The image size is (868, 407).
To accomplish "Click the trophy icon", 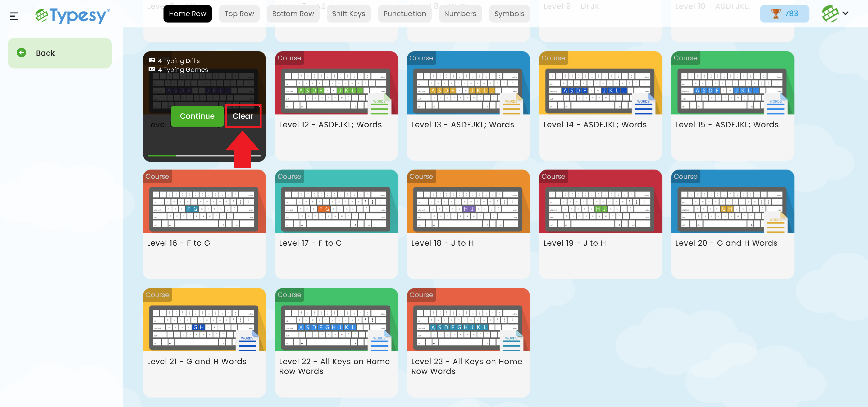I will [x=776, y=13].
